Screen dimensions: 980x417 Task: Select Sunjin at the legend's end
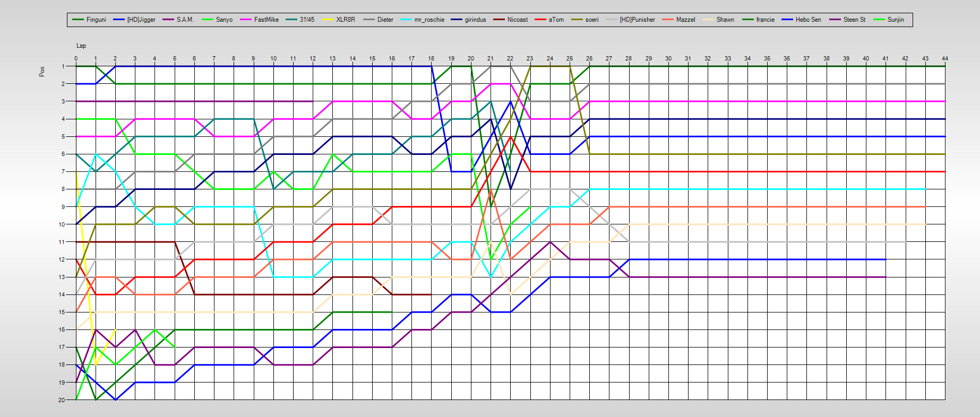pyautogui.click(x=896, y=20)
